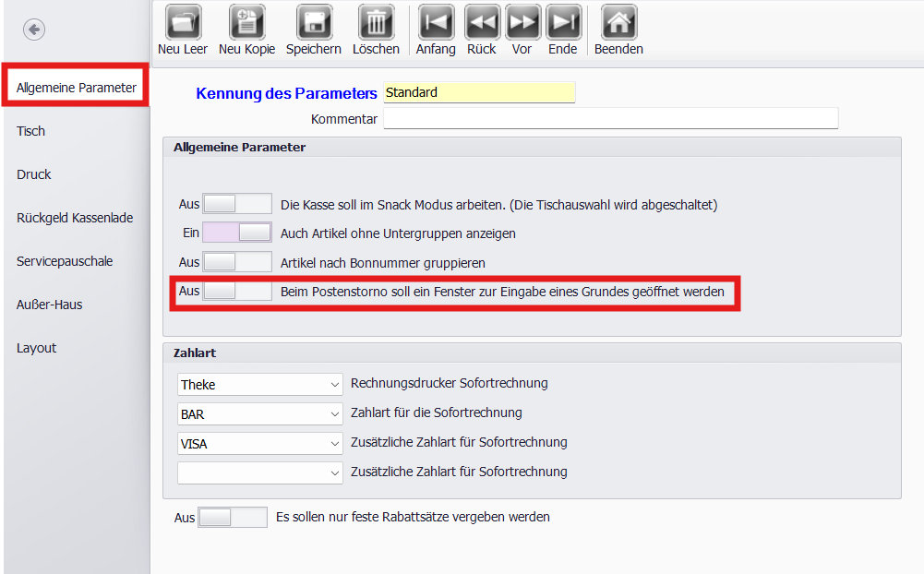Open Rückgeld Kassenlade section
Viewport: 924px width, 574px height.
pyautogui.click(x=75, y=218)
